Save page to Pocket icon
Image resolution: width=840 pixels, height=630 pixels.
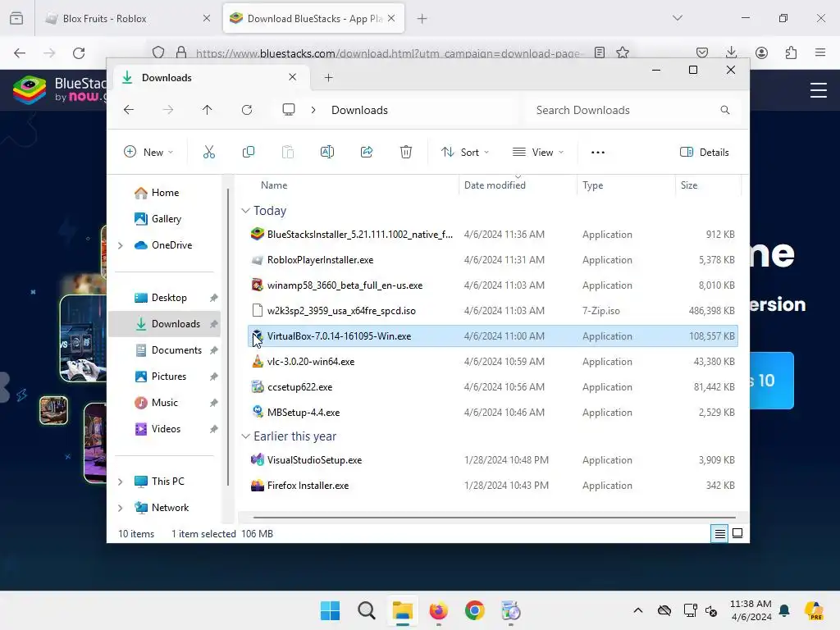(702, 52)
